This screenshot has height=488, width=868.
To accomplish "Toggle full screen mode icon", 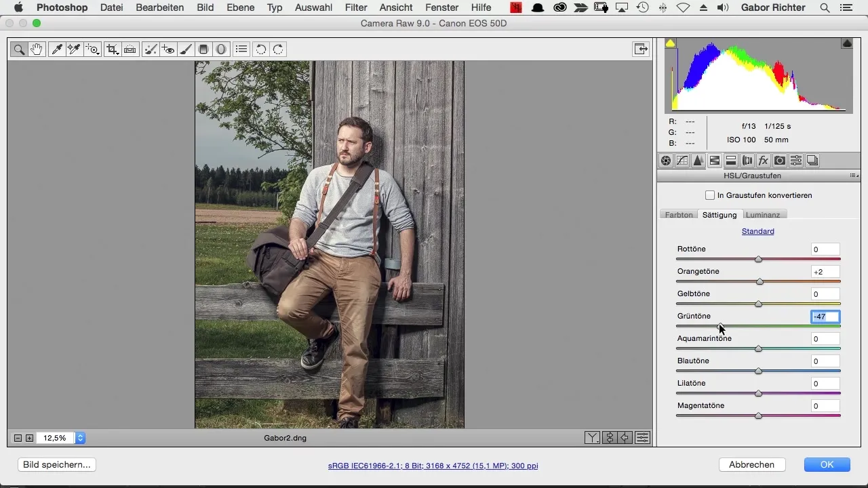I will pyautogui.click(x=639, y=49).
